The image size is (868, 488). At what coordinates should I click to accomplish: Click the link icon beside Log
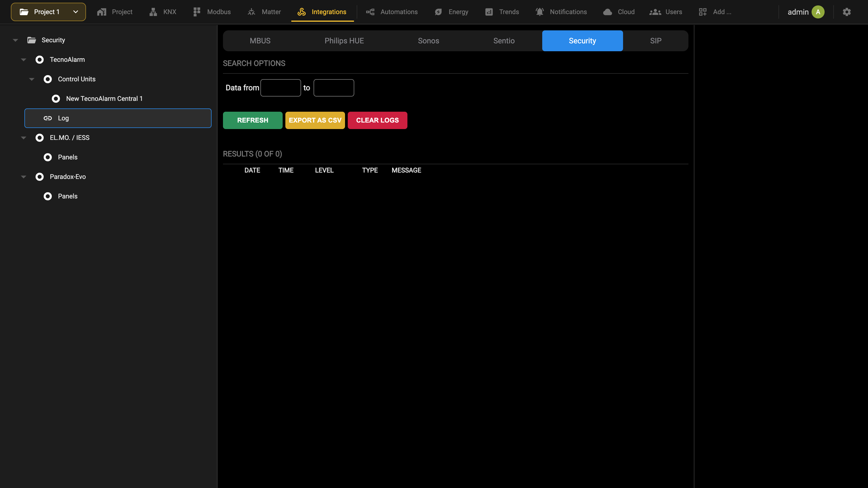tap(48, 118)
